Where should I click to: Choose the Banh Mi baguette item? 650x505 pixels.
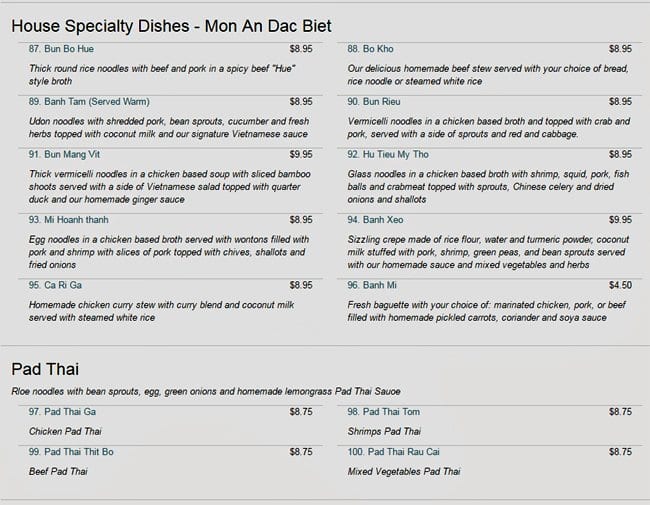(382, 285)
